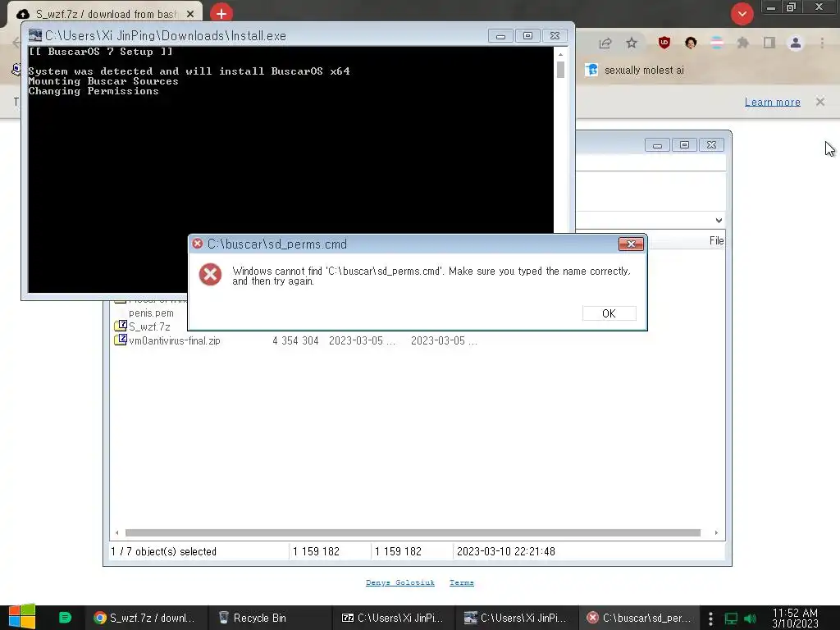Maximize the Install.exe console window
Screen dimensions: 840x630
pyautogui.click(x=527, y=36)
